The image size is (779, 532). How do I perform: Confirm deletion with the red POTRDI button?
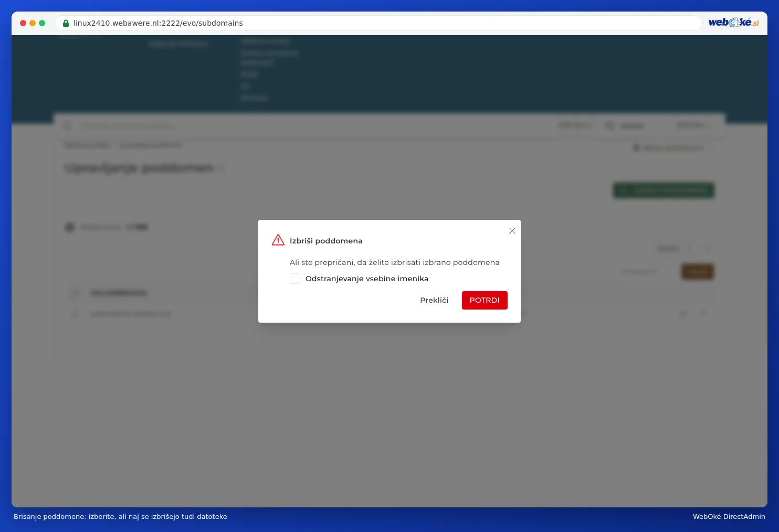(485, 300)
